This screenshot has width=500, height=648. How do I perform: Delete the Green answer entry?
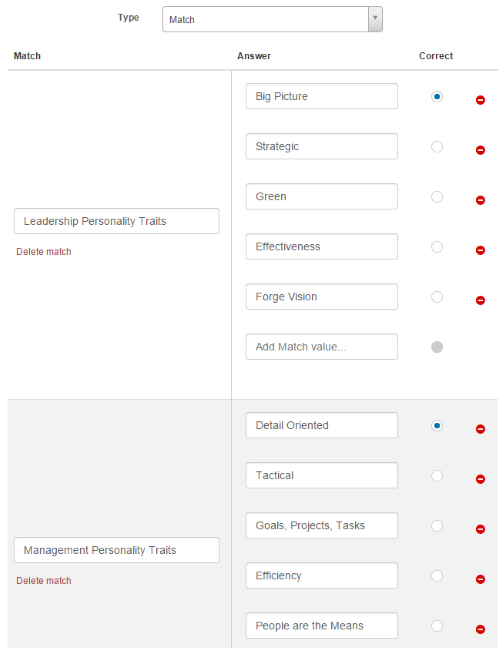480,200
